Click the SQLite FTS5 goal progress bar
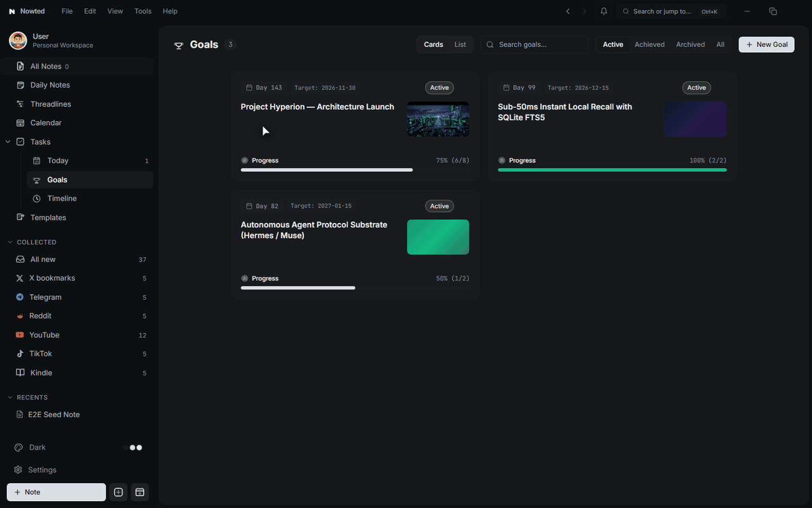This screenshot has height=508, width=812. 612,170
